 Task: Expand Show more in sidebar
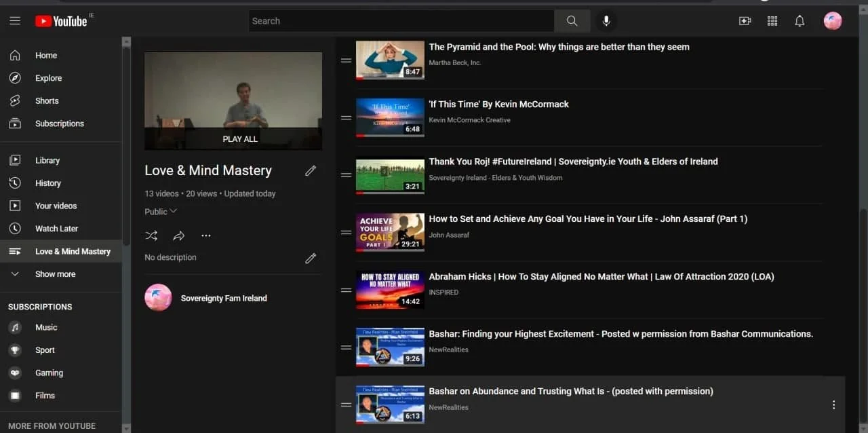[x=61, y=274]
